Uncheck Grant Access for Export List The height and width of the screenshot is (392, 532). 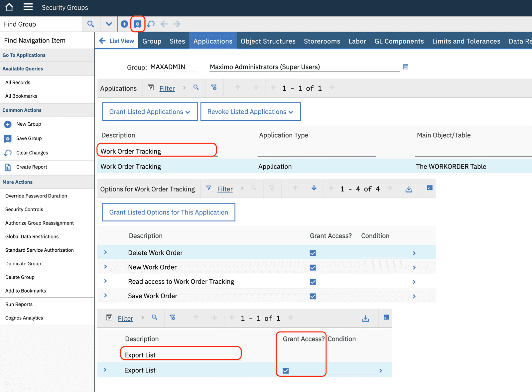[x=286, y=370]
